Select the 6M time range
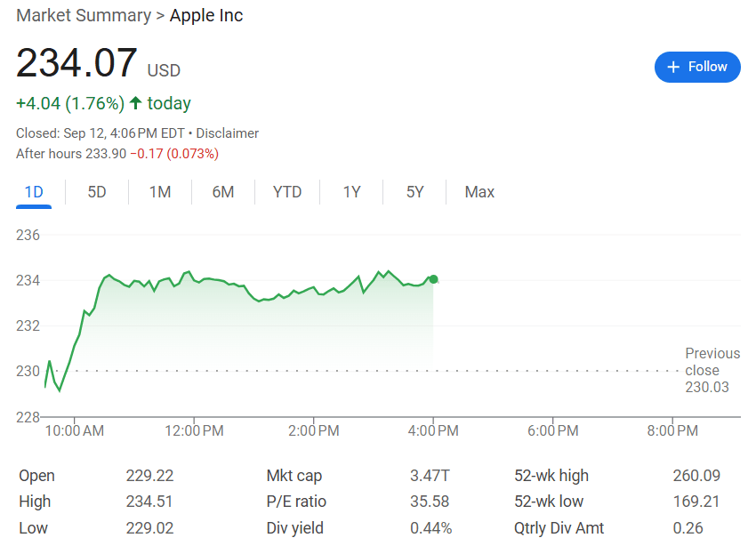This screenshot has height=546, width=756. point(223,192)
